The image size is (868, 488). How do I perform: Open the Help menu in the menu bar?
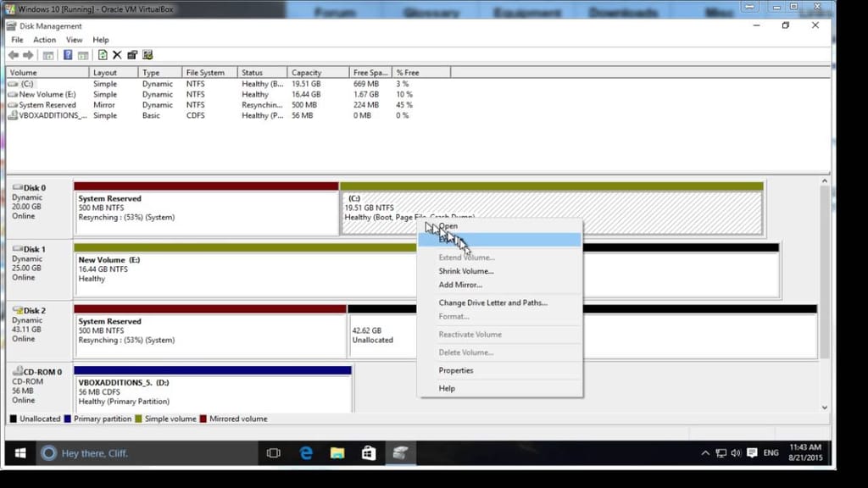coord(101,40)
